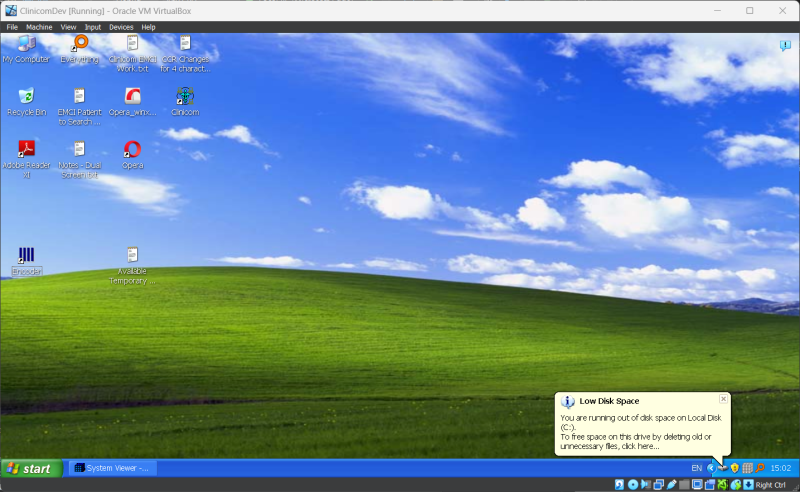Click the VirtualBox hard disk activity indicator

[x=619, y=485]
